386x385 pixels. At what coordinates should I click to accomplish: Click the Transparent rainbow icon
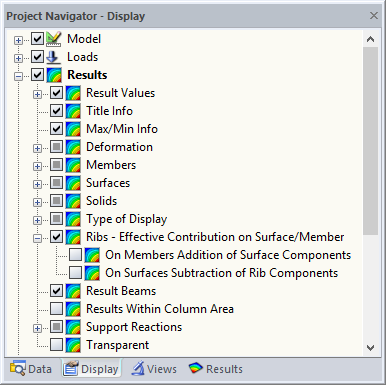coord(73,345)
